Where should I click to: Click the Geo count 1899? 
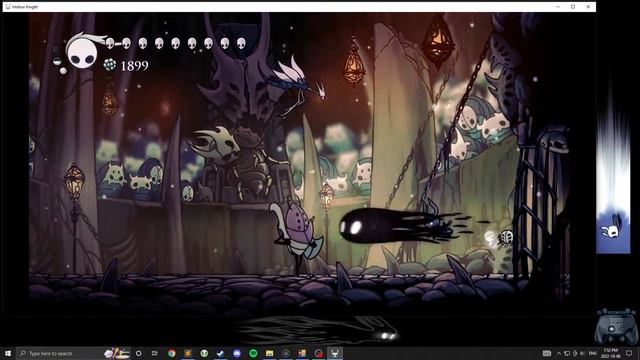134,66
